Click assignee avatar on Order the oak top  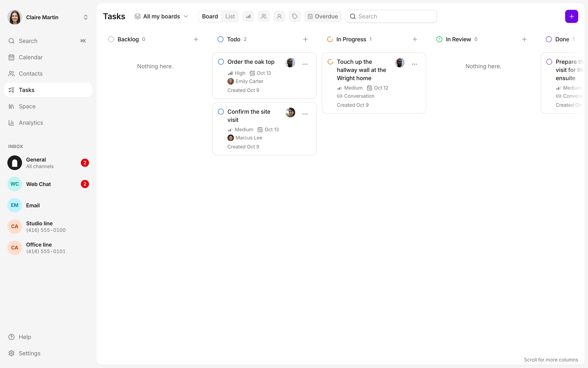(x=290, y=63)
